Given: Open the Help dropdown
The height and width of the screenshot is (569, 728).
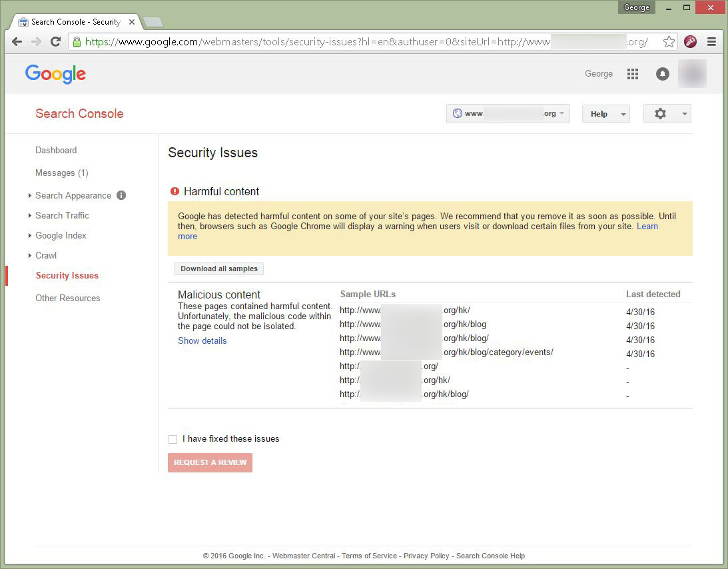Looking at the screenshot, I should pyautogui.click(x=606, y=114).
